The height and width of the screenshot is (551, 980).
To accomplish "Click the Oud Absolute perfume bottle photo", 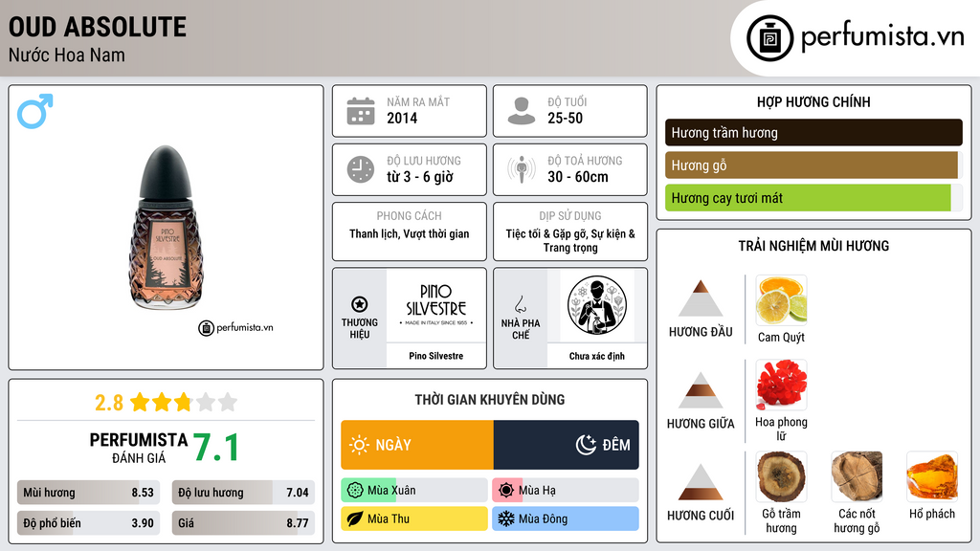I will click(x=166, y=228).
